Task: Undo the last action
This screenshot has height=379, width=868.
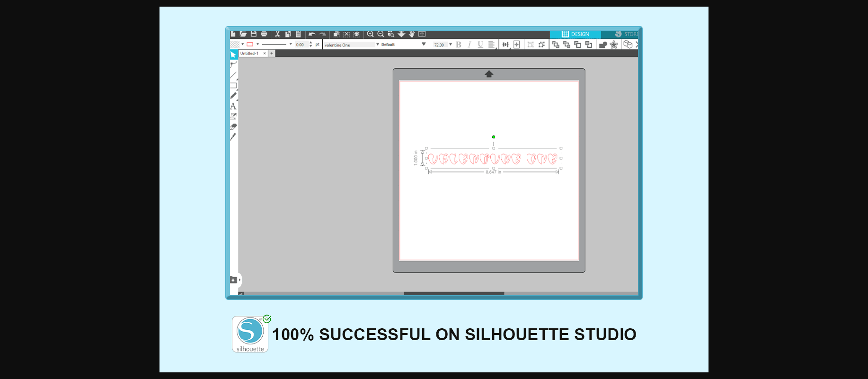Action: (312, 34)
